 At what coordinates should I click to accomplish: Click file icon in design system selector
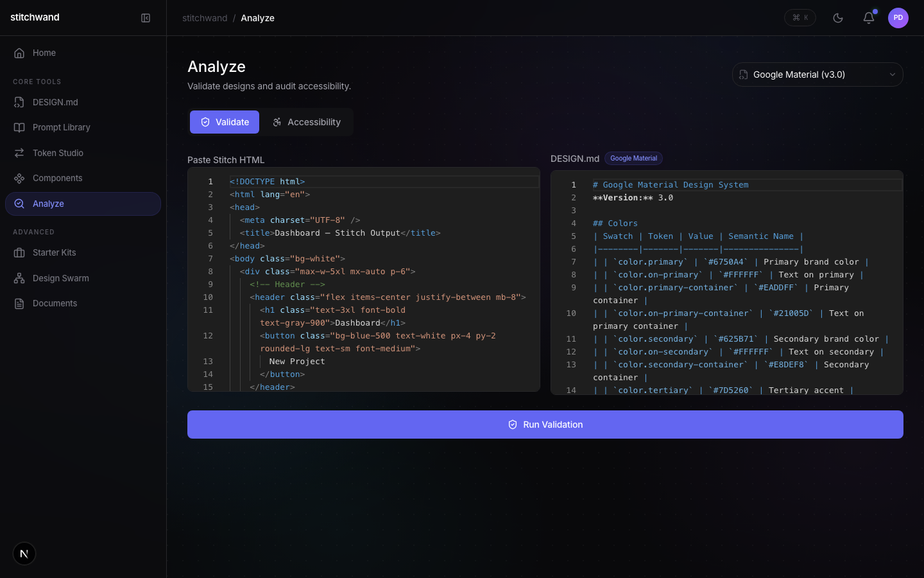(743, 74)
